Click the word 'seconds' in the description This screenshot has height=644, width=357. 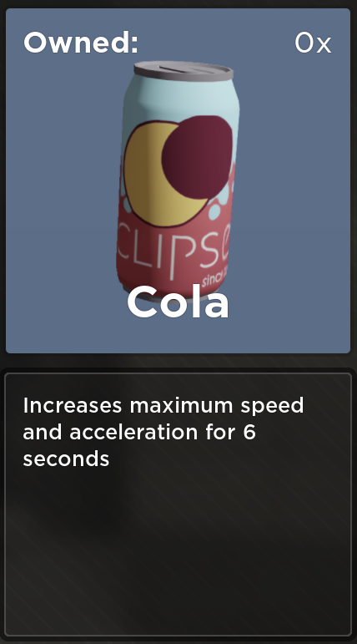66,459
